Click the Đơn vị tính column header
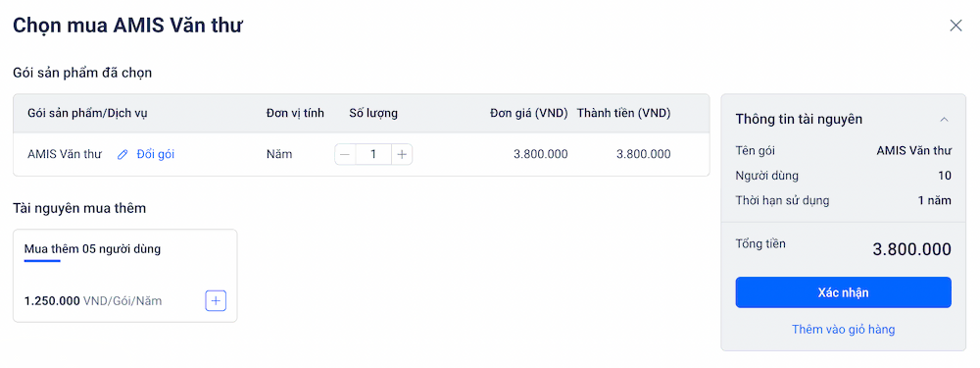 pos(295,113)
